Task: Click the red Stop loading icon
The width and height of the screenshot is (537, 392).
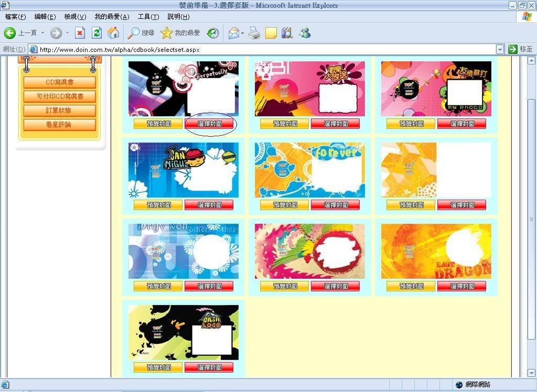Action: (x=80, y=33)
